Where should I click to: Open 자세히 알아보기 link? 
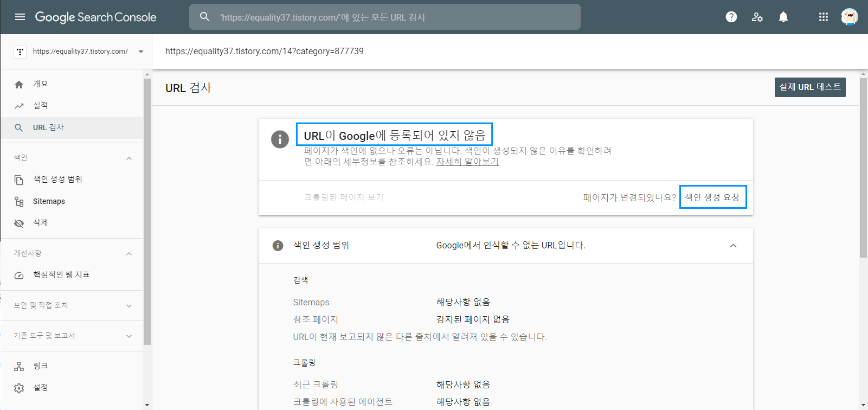coord(467,162)
